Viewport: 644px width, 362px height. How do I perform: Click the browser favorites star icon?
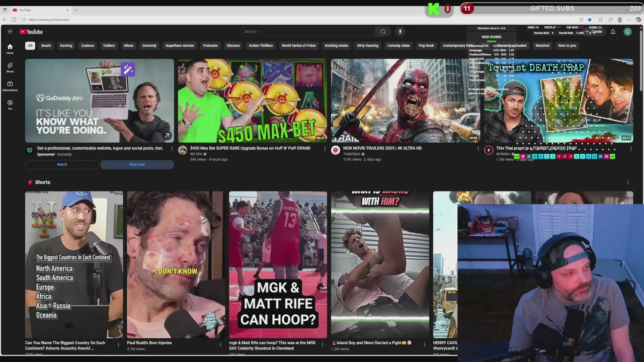point(590,20)
